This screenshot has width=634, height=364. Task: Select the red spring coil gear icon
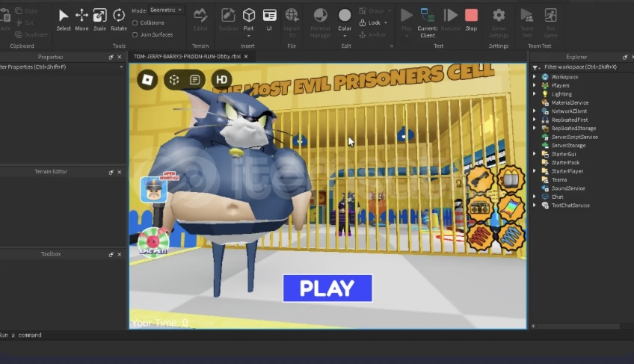tap(480, 238)
